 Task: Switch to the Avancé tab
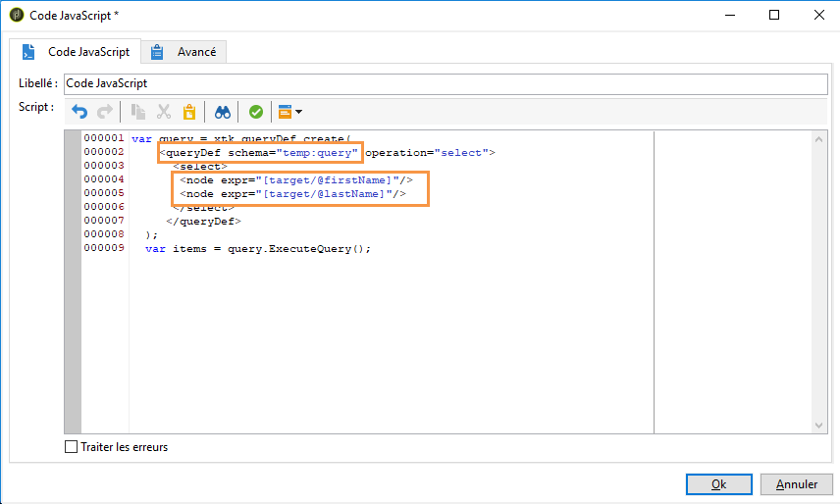(184, 52)
